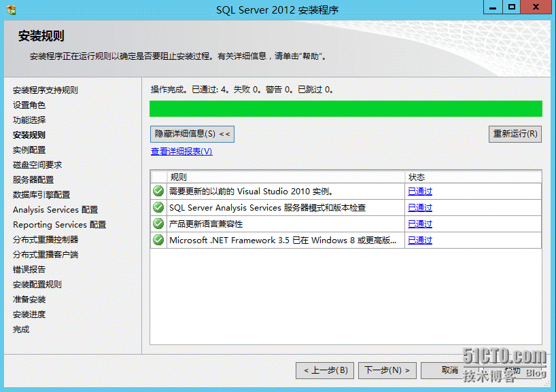Viewport: 556px width, 392px height.
Task: Open 已通过 status link for Analysis Services rule
Action: click(x=420, y=208)
